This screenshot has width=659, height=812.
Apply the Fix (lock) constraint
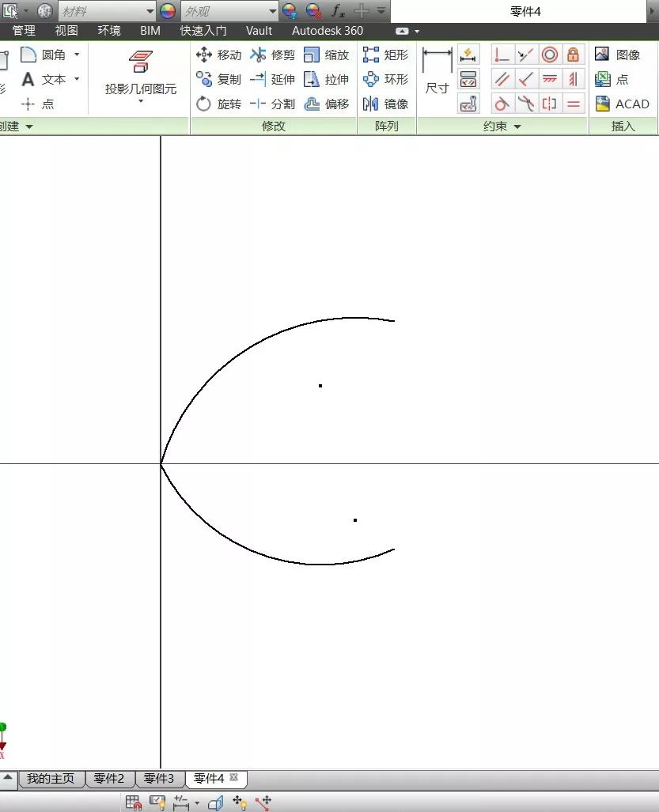pos(573,55)
